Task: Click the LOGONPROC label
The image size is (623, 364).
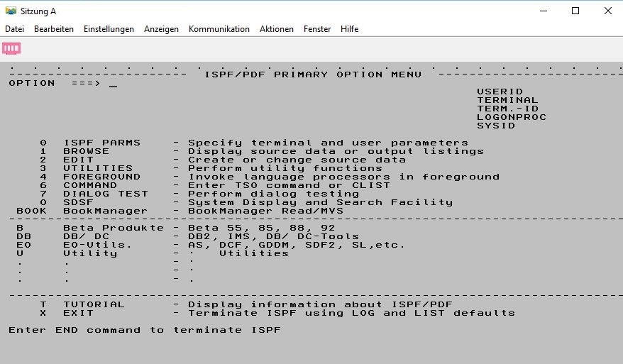Action: point(512,117)
